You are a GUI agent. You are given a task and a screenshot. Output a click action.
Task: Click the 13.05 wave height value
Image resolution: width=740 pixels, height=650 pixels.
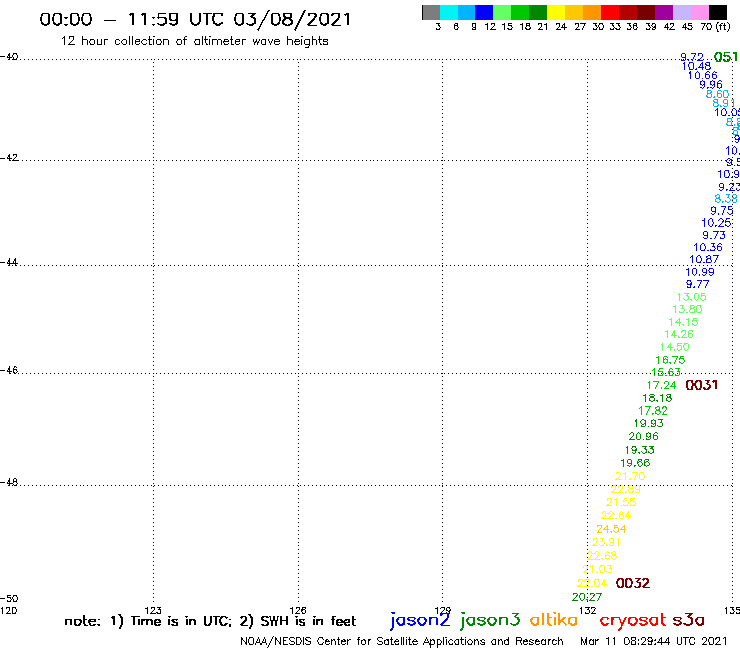692,297
